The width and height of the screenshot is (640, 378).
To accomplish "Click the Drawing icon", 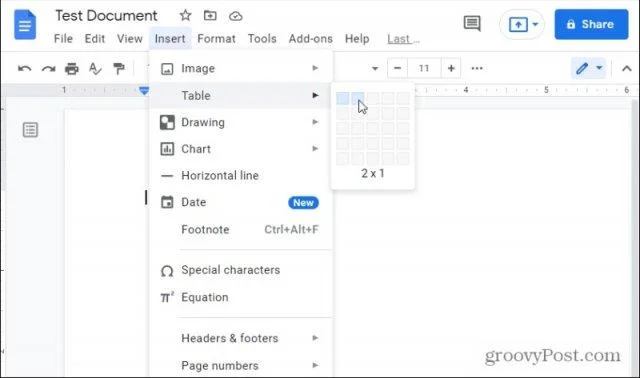I will [x=167, y=122].
